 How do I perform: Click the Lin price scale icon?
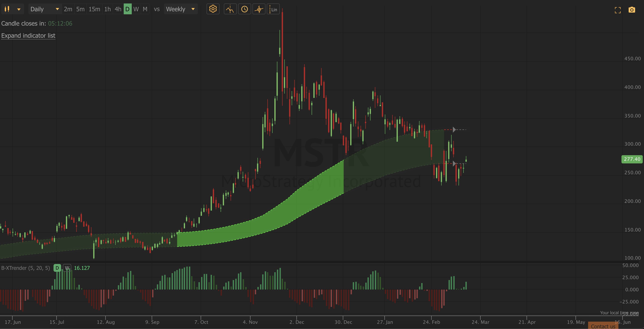tap(273, 9)
